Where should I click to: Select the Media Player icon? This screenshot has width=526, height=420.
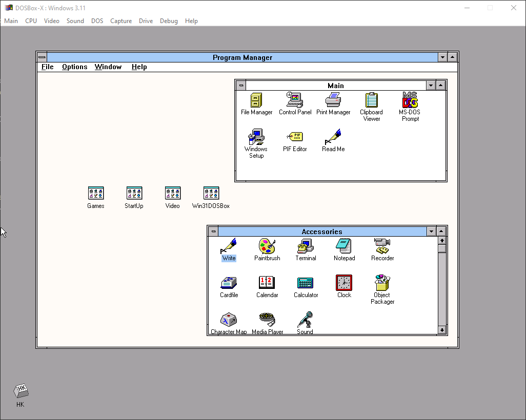pyautogui.click(x=267, y=320)
